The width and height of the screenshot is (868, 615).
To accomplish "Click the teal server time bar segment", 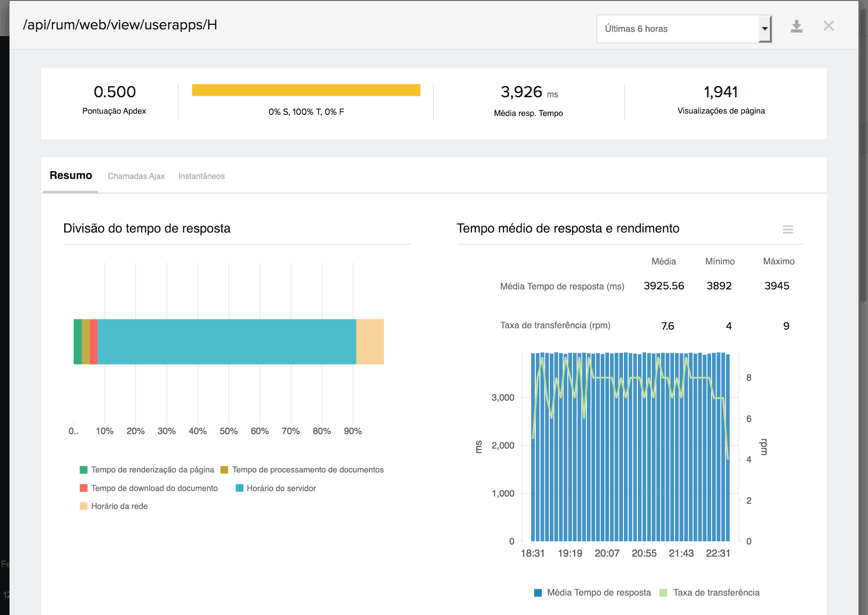I will [226, 342].
